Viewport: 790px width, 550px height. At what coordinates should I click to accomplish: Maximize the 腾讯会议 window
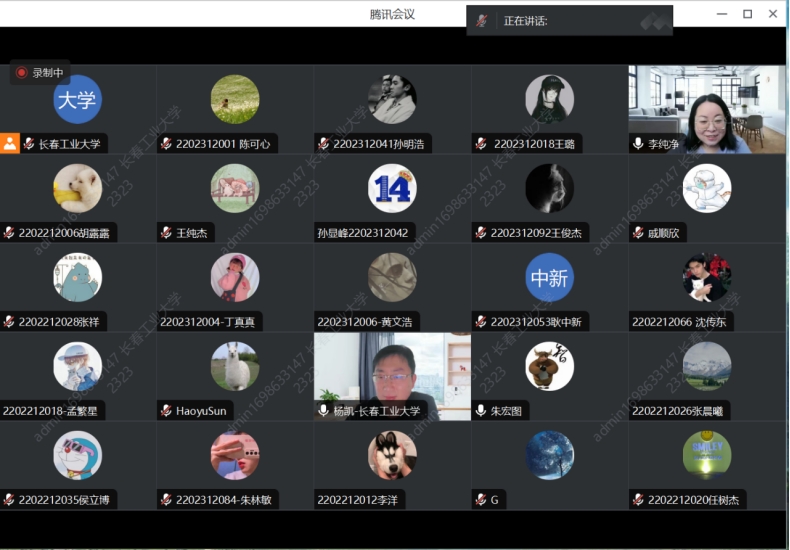(747, 14)
